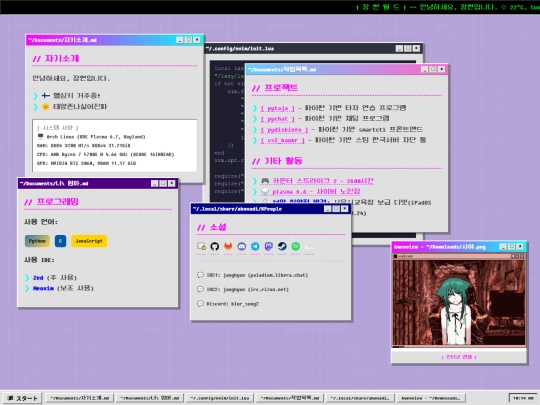This screenshot has width=540, height=405.
Task: Click the GPU NVIDIA RTX spec line
Action: [86, 163]
